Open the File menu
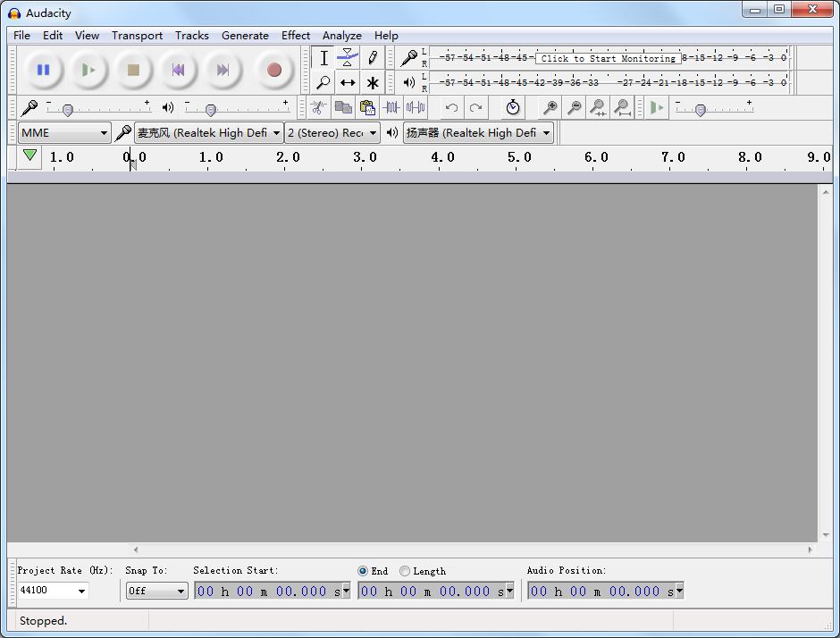Image resolution: width=840 pixels, height=638 pixels. pos(22,36)
